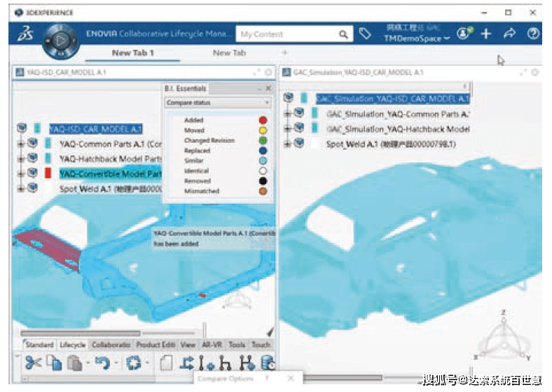Screen dimensions: 552x392
Task: Click the Update refresh icon
Action: tap(133, 363)
